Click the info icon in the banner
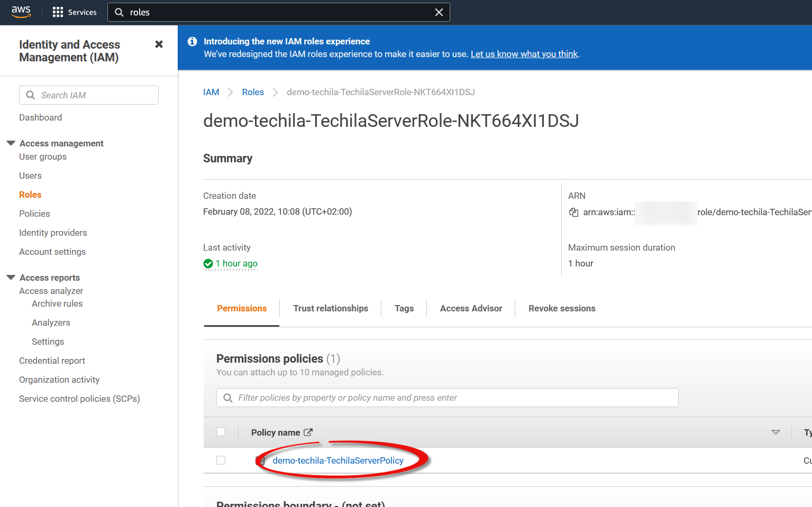 click(193, 41)
